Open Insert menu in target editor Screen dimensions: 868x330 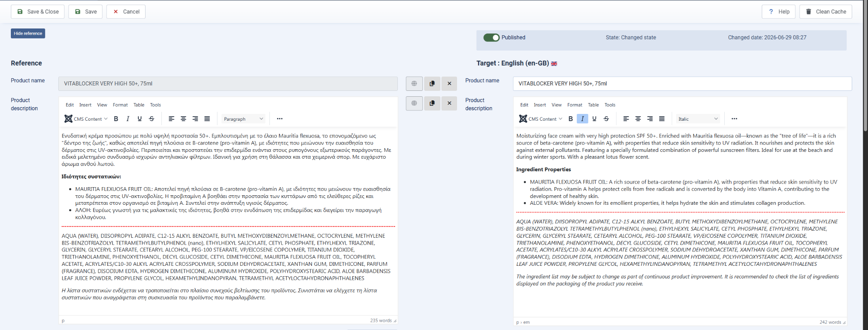click(x=540, y=105)
